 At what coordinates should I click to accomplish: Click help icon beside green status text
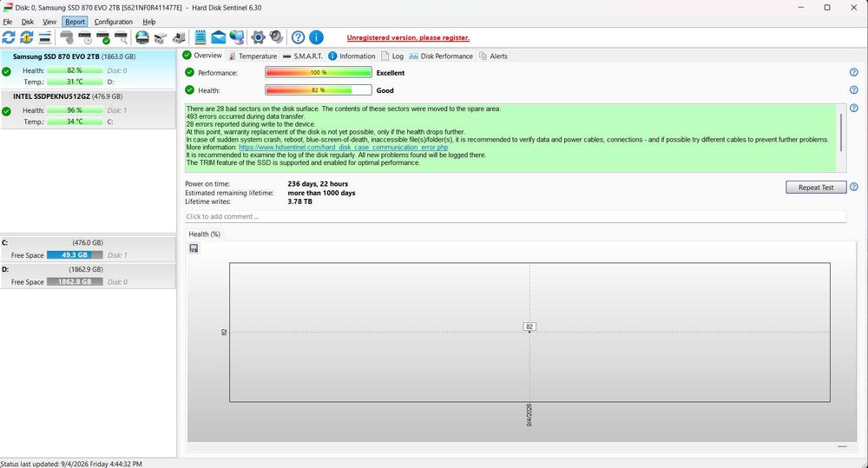(853, 108)
